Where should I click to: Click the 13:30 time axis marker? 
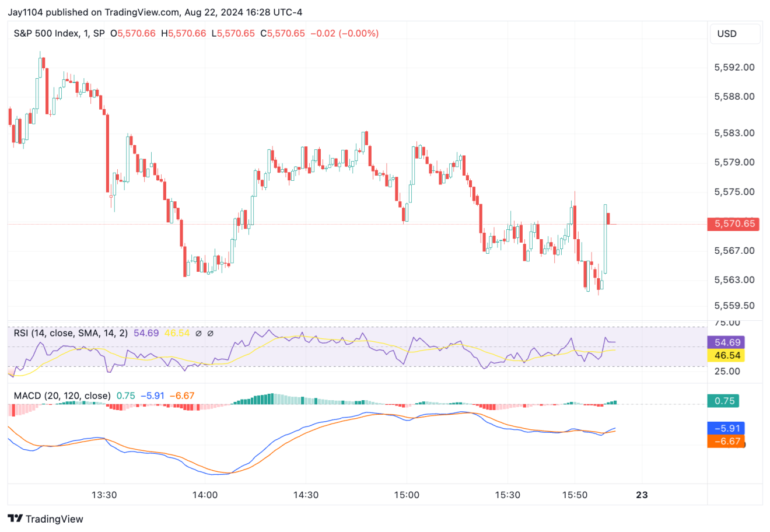[x=104, y=495]
